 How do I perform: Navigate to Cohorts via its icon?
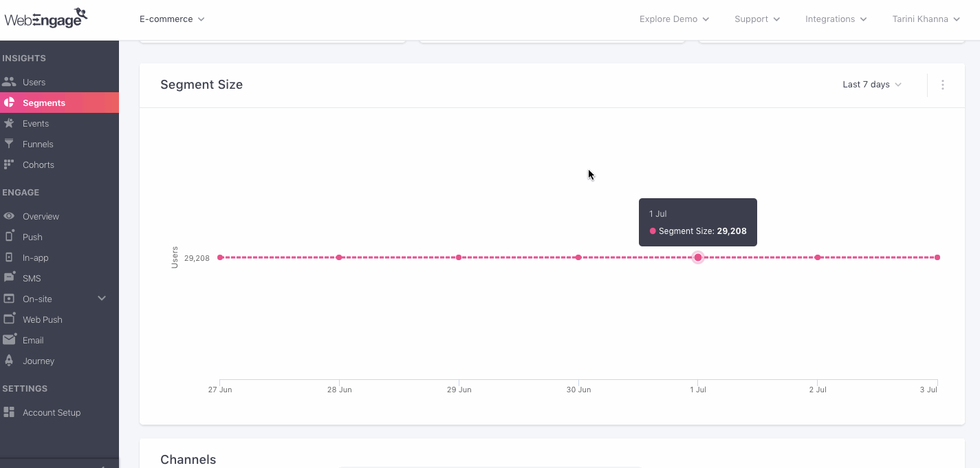[x=38, y=164]
